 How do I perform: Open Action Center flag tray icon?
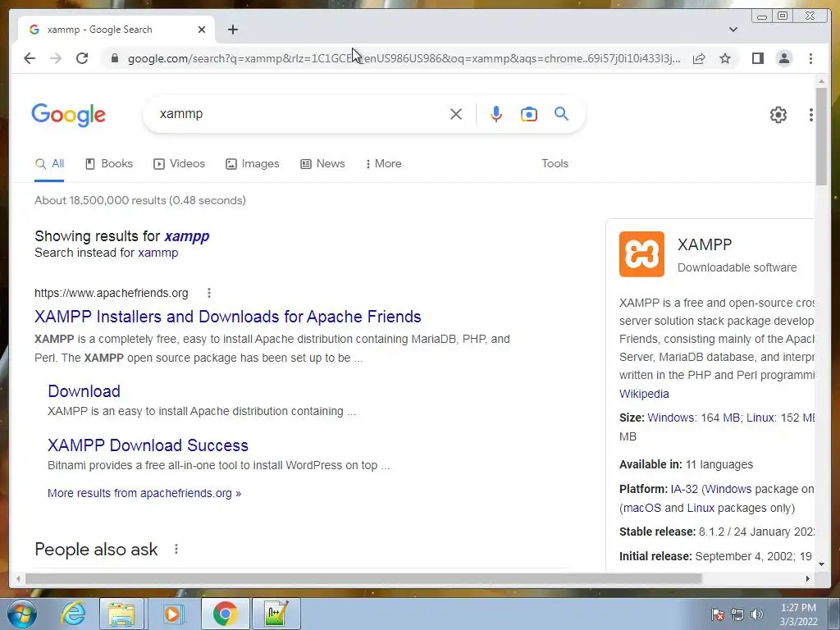click(717, 614)
